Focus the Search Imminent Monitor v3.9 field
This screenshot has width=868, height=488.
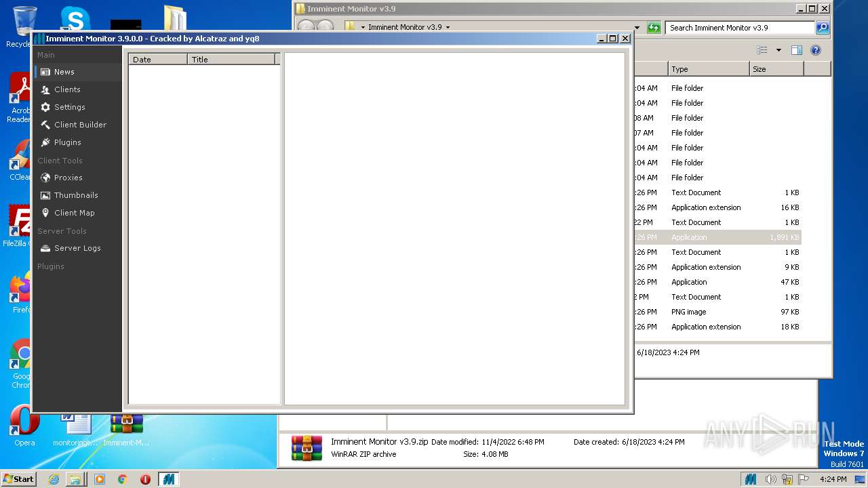pos(740,28)
